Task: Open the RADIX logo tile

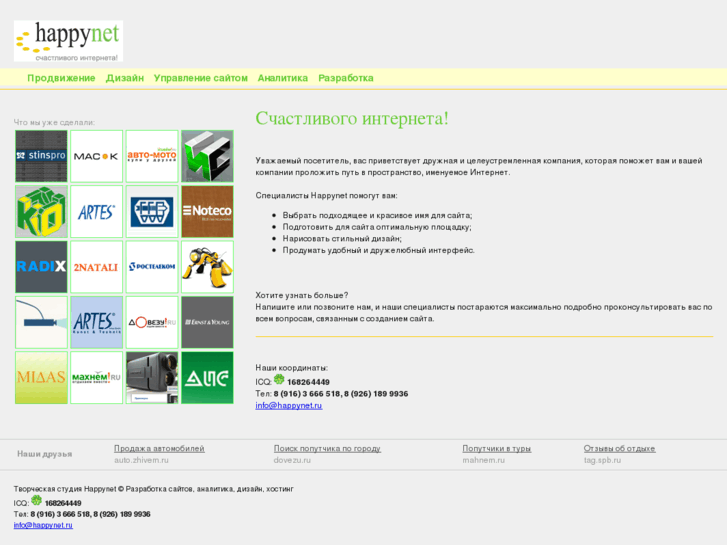Action: pos(41,267)
